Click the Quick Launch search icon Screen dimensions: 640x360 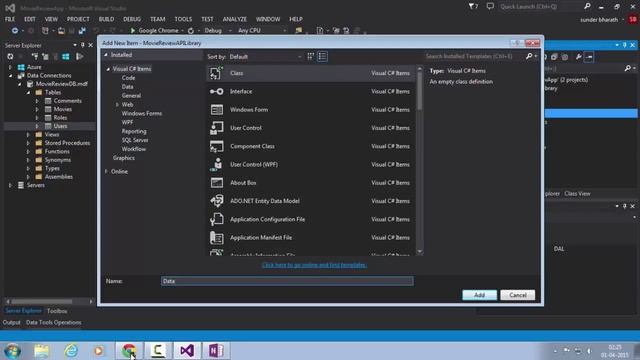(587, 6)
